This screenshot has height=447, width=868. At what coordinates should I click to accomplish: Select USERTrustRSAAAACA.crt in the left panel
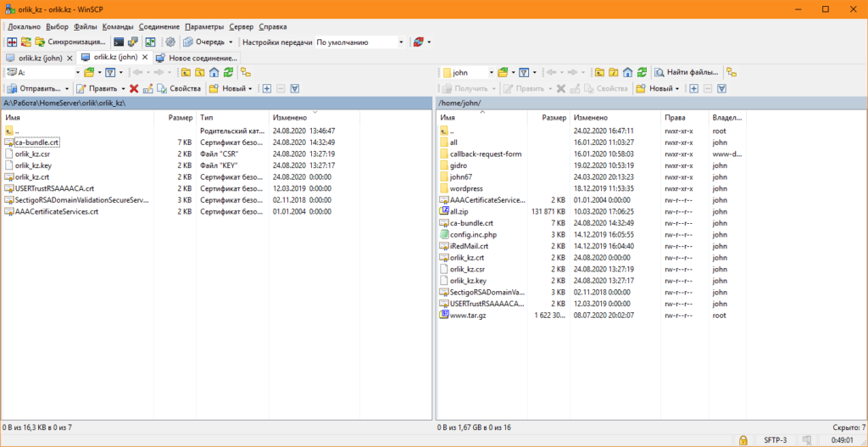click(54, 188)
